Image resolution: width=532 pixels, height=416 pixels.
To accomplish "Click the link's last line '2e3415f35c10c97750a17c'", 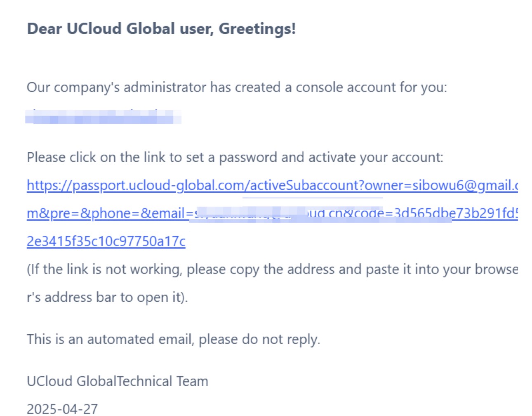I will click(106, 241).
